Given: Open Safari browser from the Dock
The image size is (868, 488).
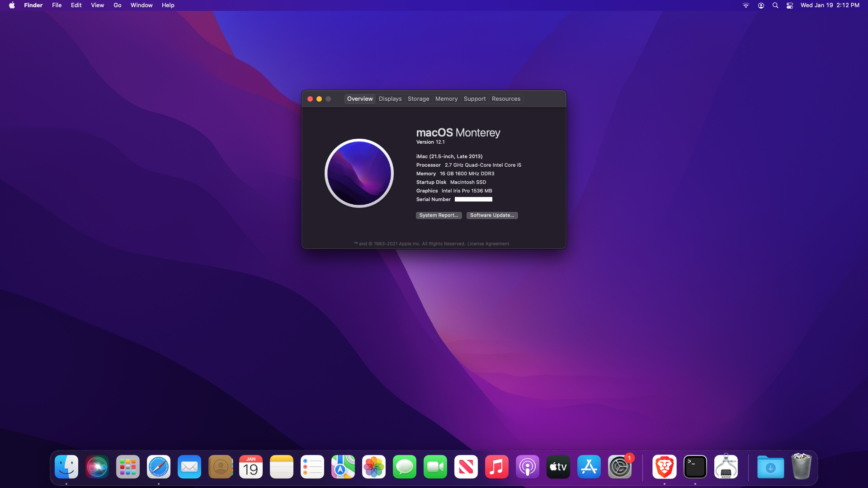Looking at the screenshot, I should [159, 467].
